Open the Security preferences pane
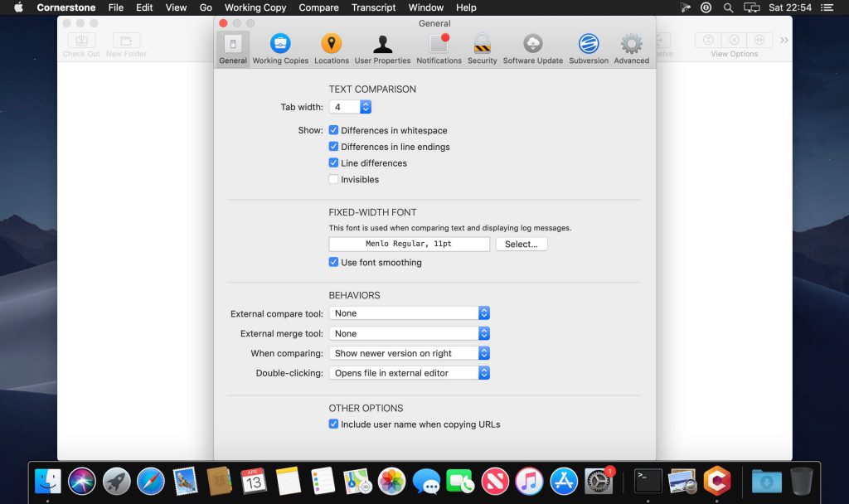 coord(482,49)
